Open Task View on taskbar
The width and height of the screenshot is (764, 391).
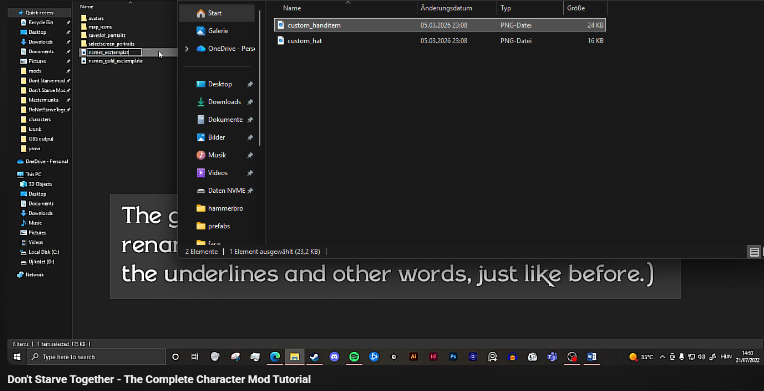[x=195, y=357]
